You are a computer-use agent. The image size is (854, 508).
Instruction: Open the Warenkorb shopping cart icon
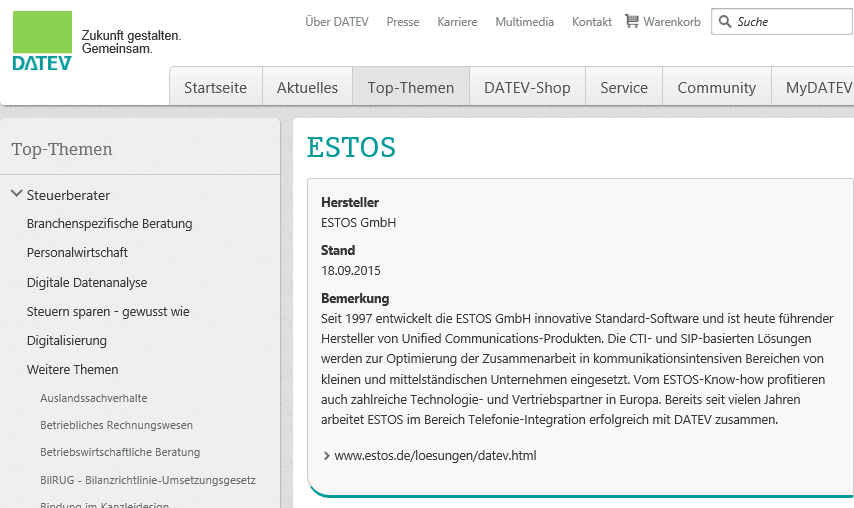click(632, 21)
